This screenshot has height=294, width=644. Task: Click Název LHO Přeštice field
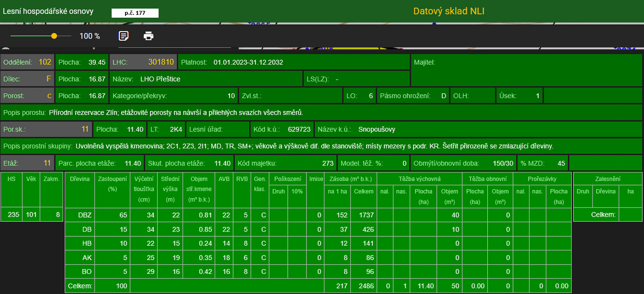click(206, 79)
